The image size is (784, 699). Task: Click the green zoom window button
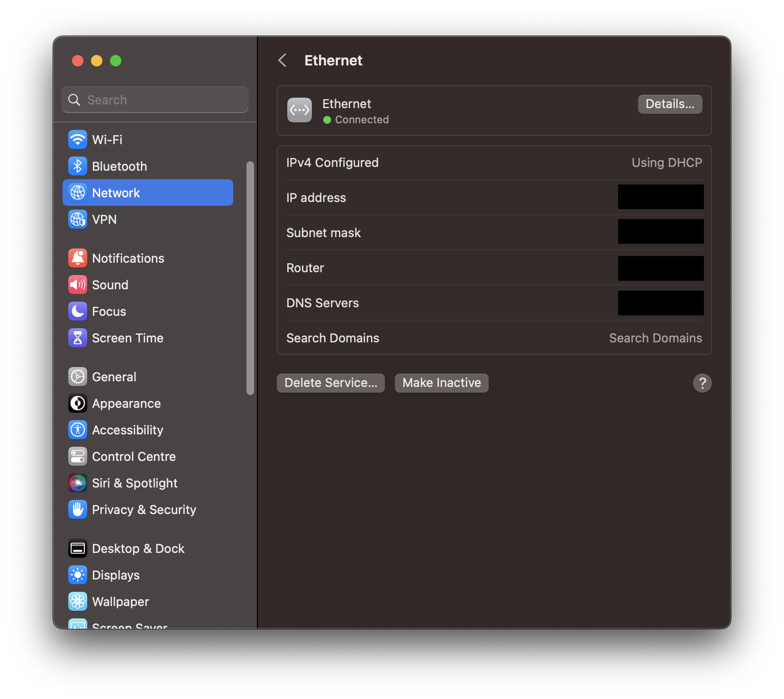[116, 61]
